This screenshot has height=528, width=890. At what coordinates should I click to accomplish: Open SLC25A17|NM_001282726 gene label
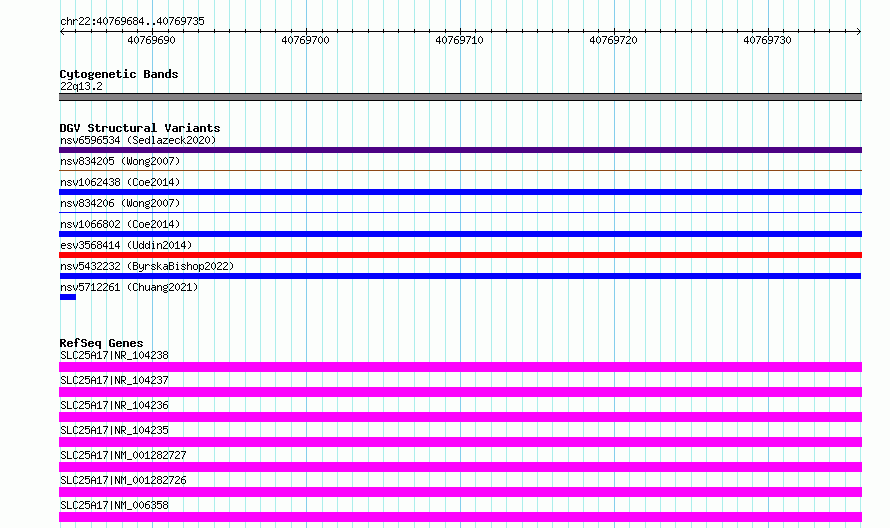tap(123, 480)
